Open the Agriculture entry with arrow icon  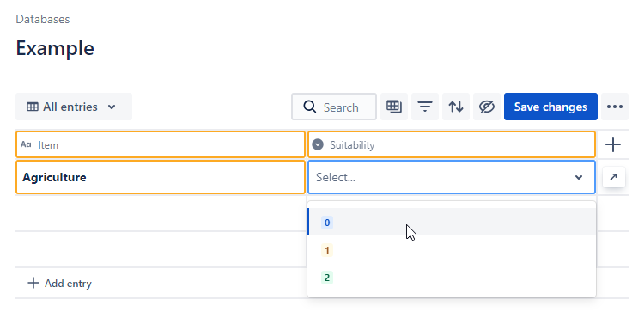point(614,177)
